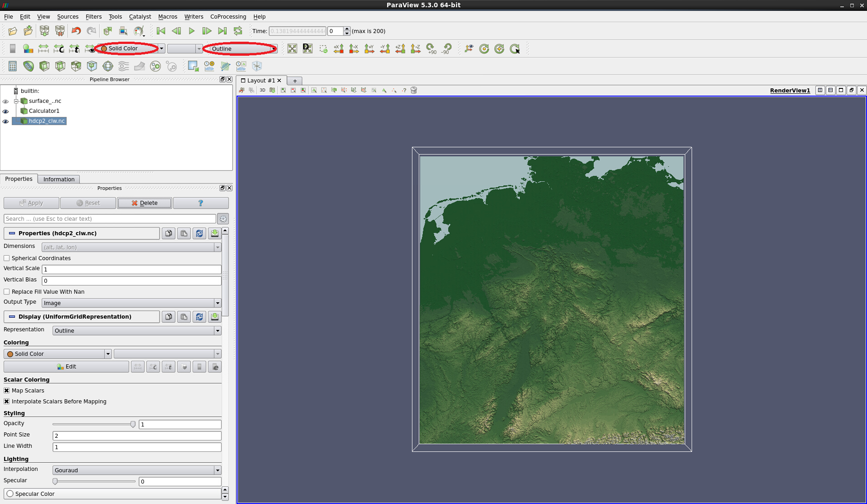The image size is (867, 504).
Task: Hide Calculator1 using its eye icon
Action: 6,111
